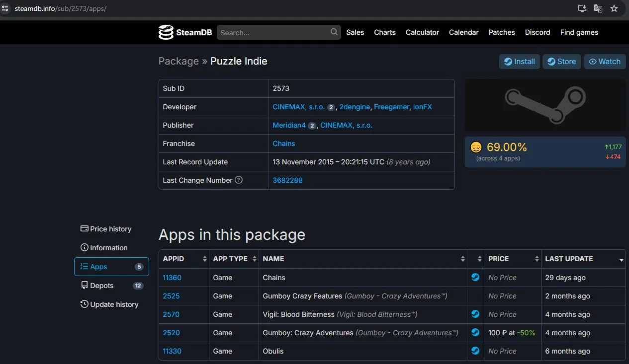The image size is (629, 364).
Task: Sort the table by APPID column
Action: click(x=183, y=259)
